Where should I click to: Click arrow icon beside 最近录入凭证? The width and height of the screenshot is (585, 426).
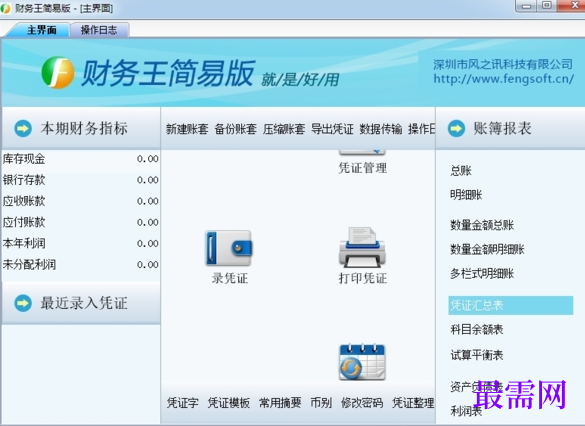23,303
